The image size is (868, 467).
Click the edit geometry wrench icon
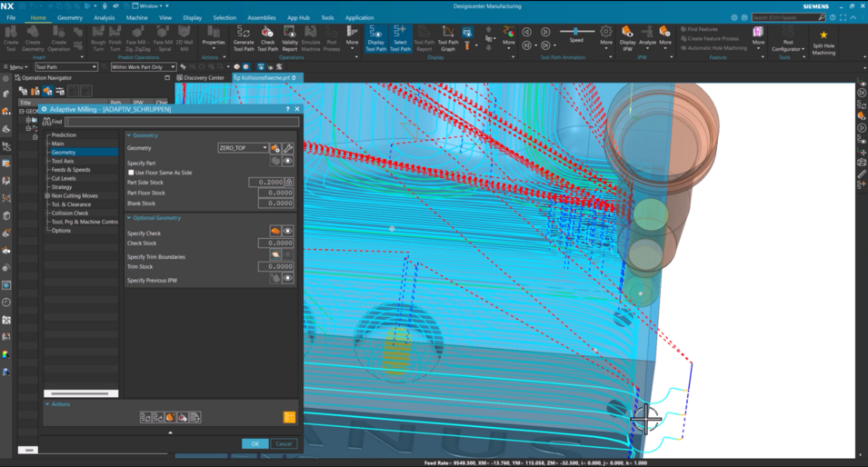(x=288, y=148)
